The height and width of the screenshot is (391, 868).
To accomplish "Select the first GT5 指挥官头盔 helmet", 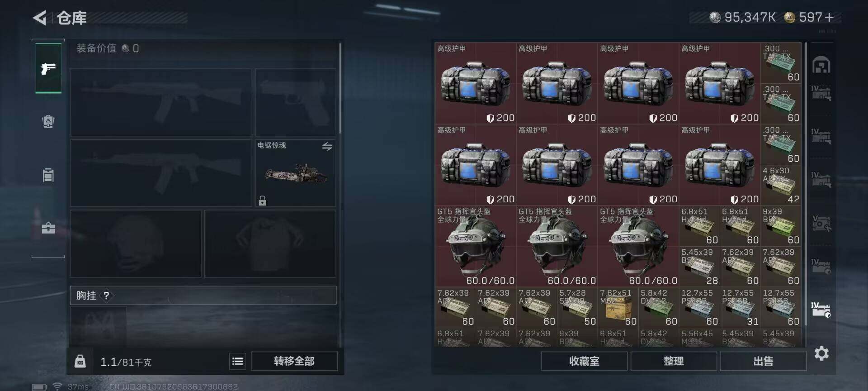I will coord(476,246).
